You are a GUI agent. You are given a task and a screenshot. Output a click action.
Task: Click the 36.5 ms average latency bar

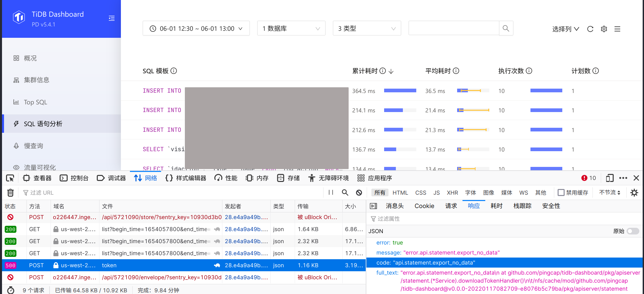click(x=473, y=91)
